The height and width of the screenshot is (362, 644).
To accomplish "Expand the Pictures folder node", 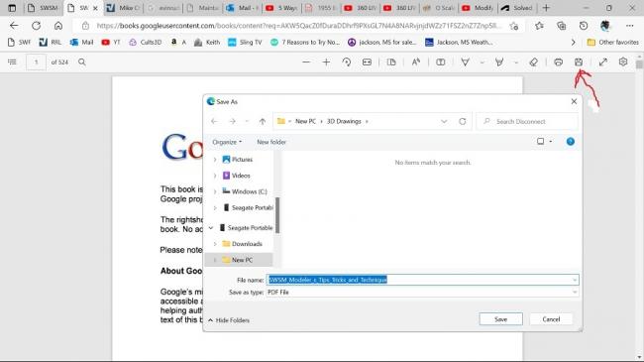I will coord(215,160).
